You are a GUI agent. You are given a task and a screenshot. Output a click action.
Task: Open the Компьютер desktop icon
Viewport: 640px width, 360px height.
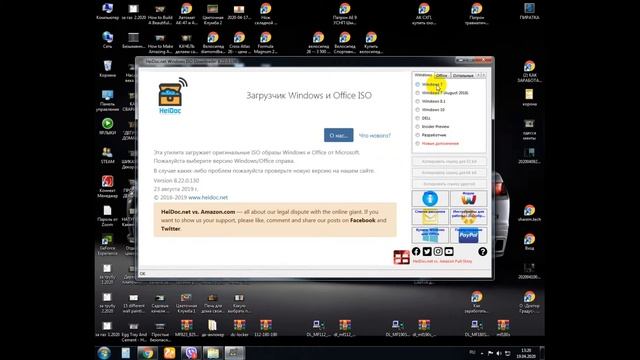107,11
